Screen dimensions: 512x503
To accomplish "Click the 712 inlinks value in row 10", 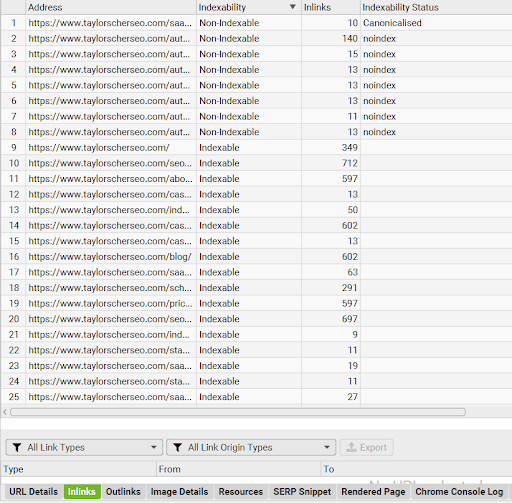I will (x=350, y=163).
